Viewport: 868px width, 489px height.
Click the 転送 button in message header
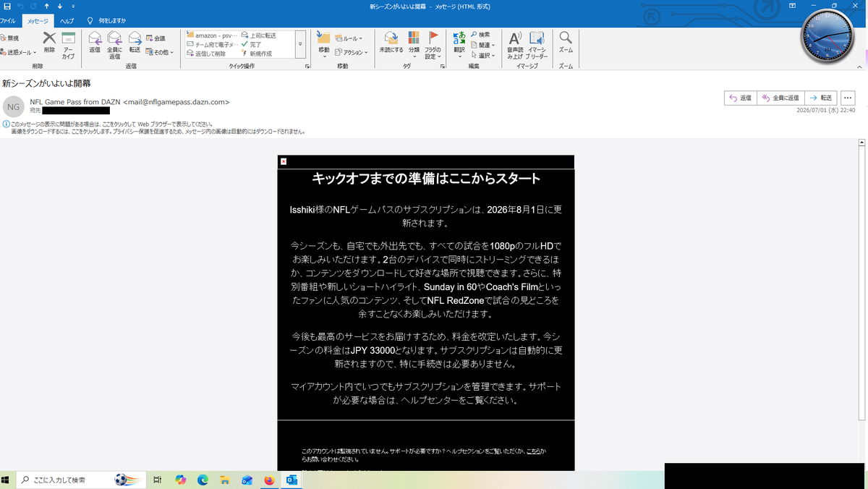pos(820,98)
